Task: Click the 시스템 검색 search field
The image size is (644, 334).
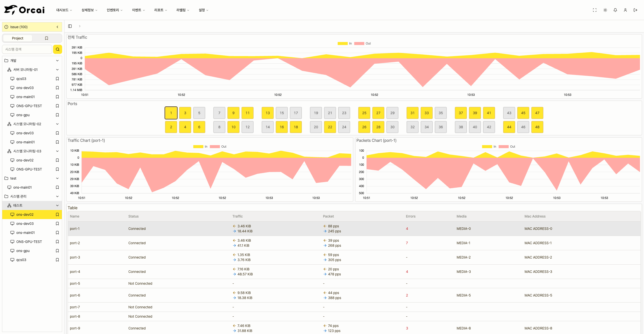Action: click(x=27, y=49)
